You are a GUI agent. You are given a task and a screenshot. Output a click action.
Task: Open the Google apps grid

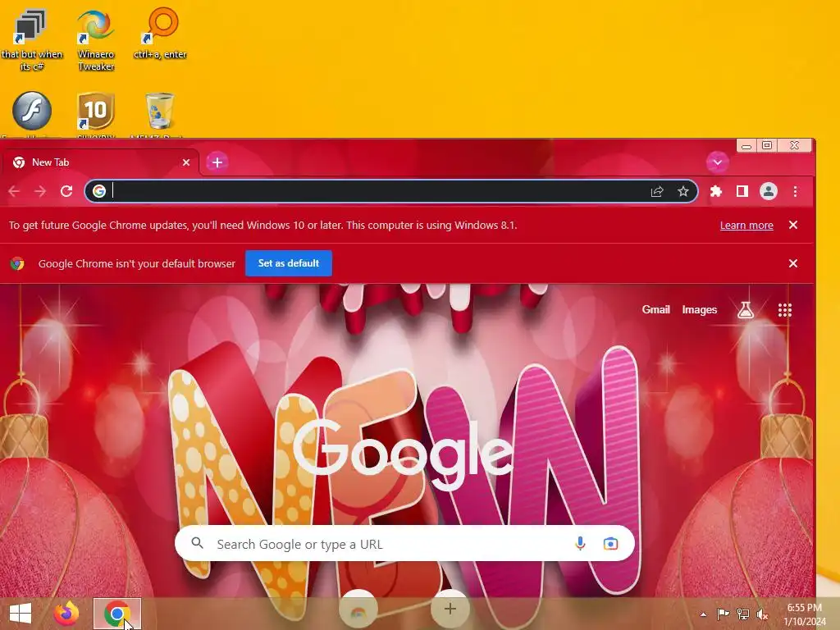[x=784, y=309]
